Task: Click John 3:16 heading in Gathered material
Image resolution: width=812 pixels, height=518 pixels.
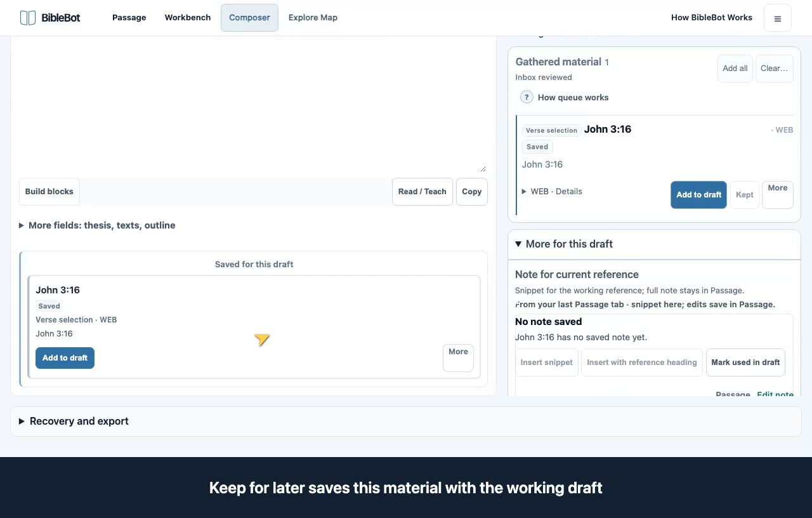Action: tap(608, 129)
